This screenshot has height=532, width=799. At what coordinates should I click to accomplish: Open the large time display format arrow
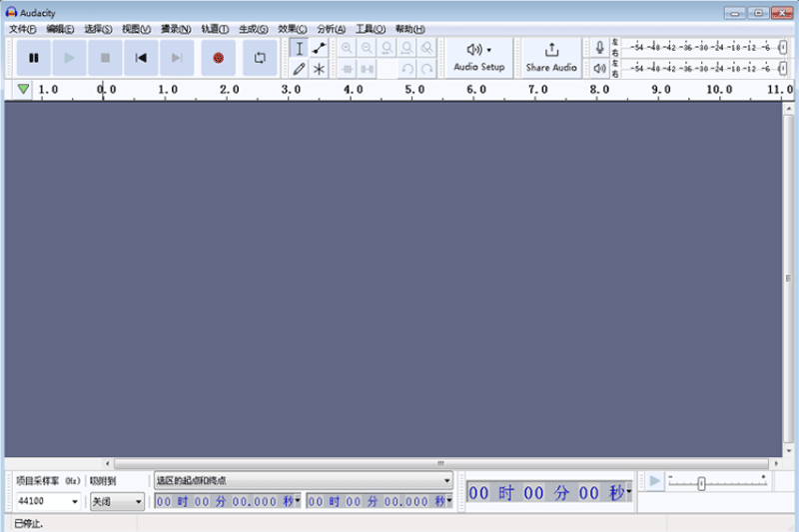[629, 492]
